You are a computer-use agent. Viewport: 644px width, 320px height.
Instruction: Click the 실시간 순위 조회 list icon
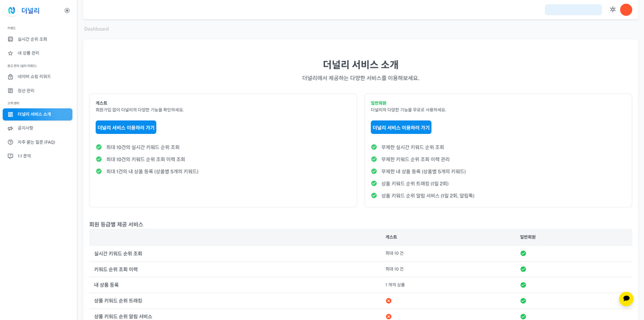pyautogui.click(x=10, y=40)
